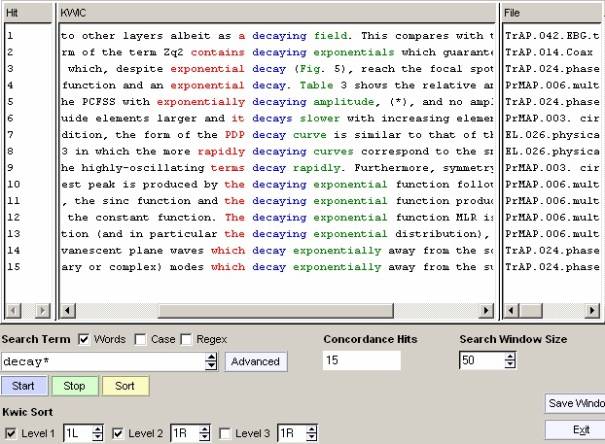The image size is (605, 444).
Task: Enable the Case checkbox
Action: click(x=140, y=340)
